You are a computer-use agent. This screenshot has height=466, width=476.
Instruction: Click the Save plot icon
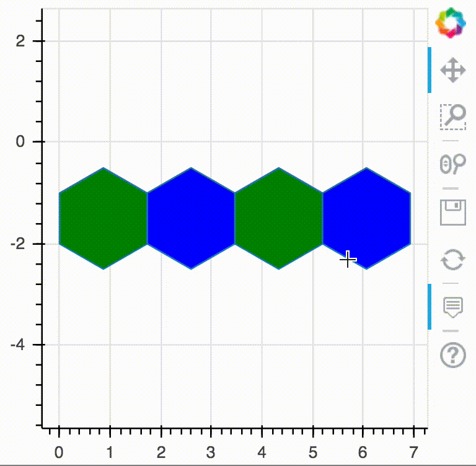(x=453, y=213)
